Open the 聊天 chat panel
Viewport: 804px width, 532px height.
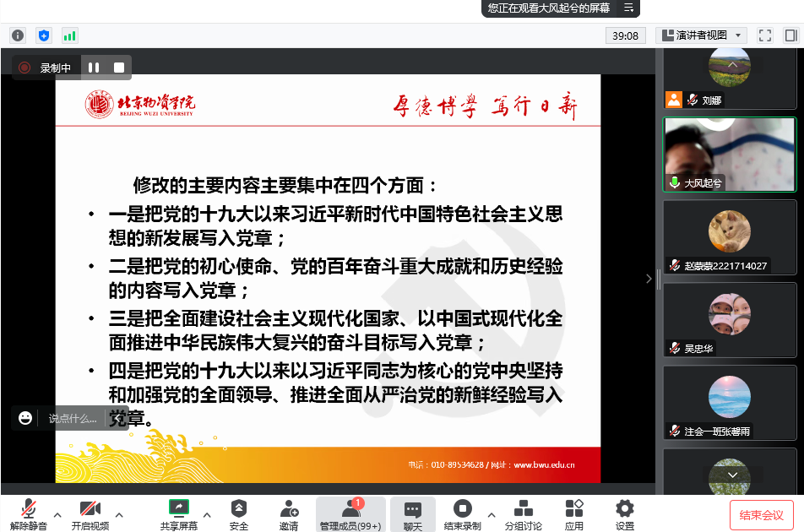pyautogui.click(x=412, y=514)
